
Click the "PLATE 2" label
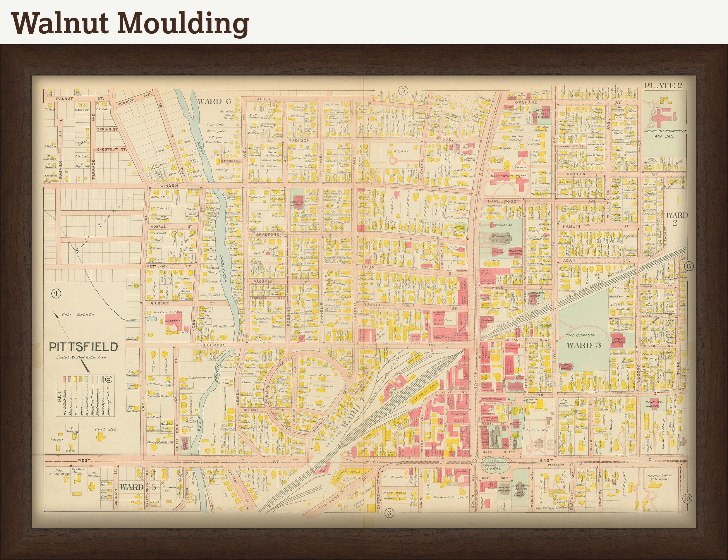(663, 86)
